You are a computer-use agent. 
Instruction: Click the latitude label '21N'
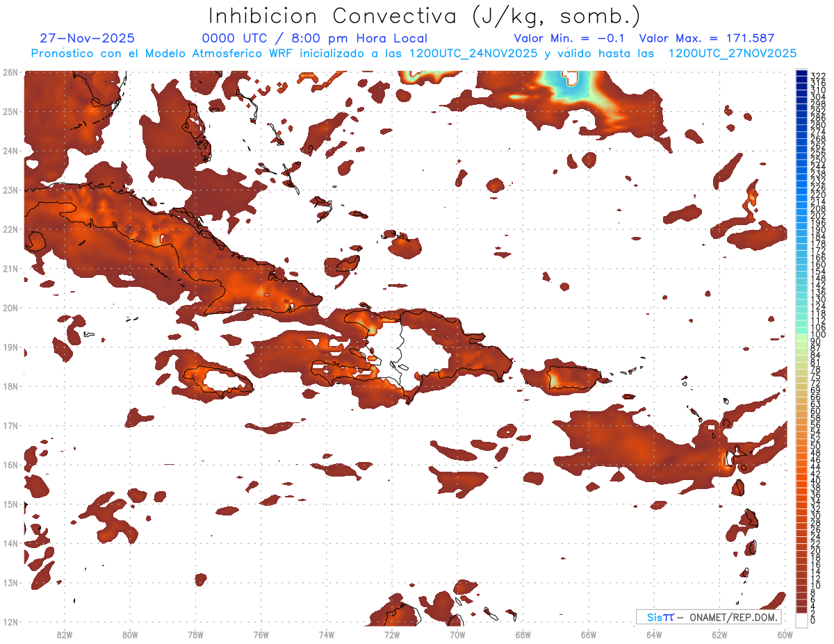pyautogui.click(x=10, y=268)
